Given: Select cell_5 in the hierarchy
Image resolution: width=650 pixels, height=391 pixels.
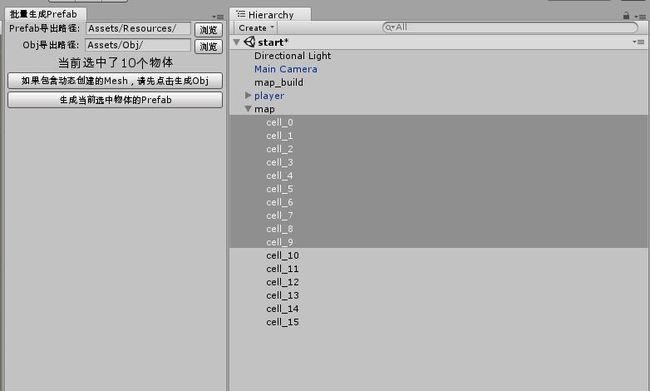Looking at the screenshot, I should click(439, 189).
